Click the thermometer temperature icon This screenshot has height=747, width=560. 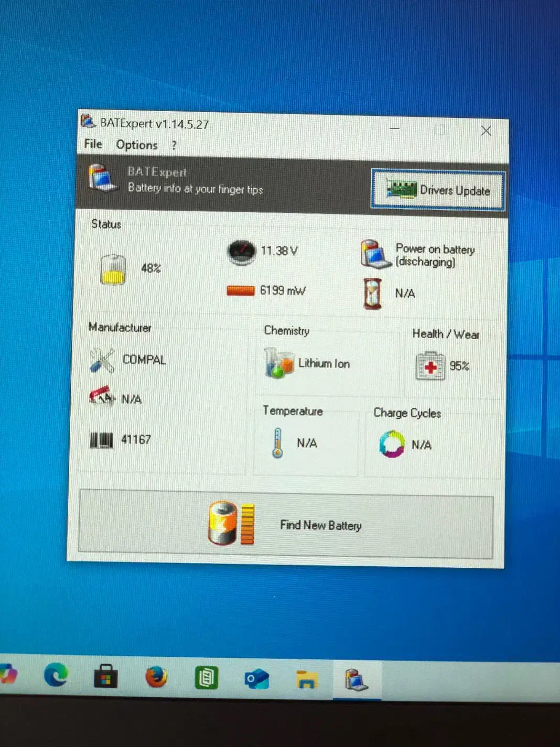pyautogui.click(x=278, y=443)
